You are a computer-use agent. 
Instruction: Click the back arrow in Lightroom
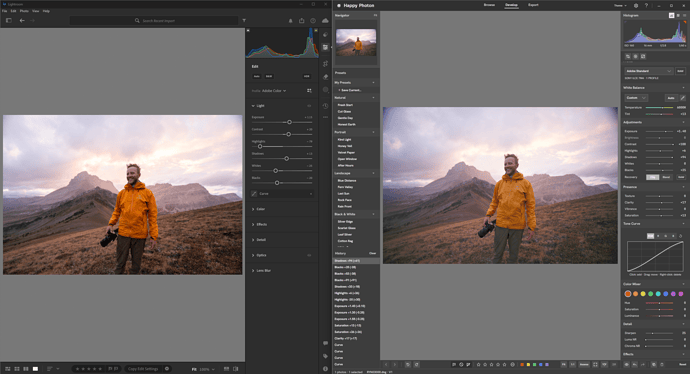(x=22, y=21)
